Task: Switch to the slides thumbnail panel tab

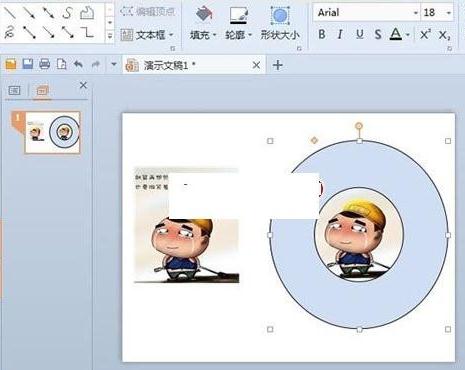Action: pyautogui.click(x=43, y=91)
